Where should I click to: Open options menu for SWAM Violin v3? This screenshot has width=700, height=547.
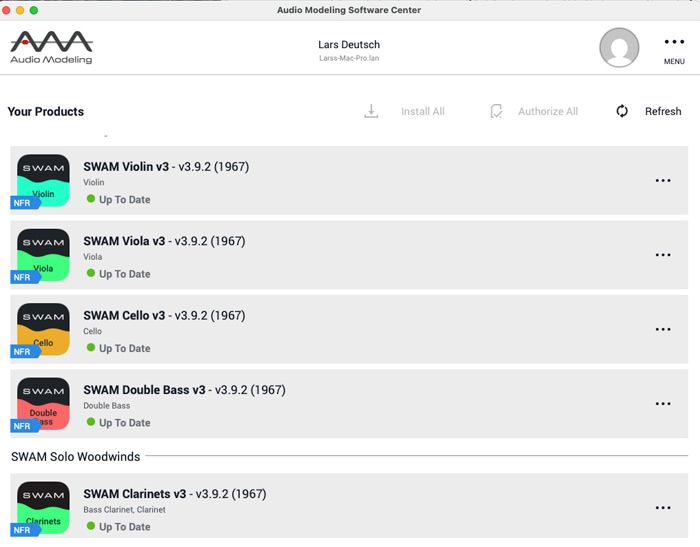663,180
